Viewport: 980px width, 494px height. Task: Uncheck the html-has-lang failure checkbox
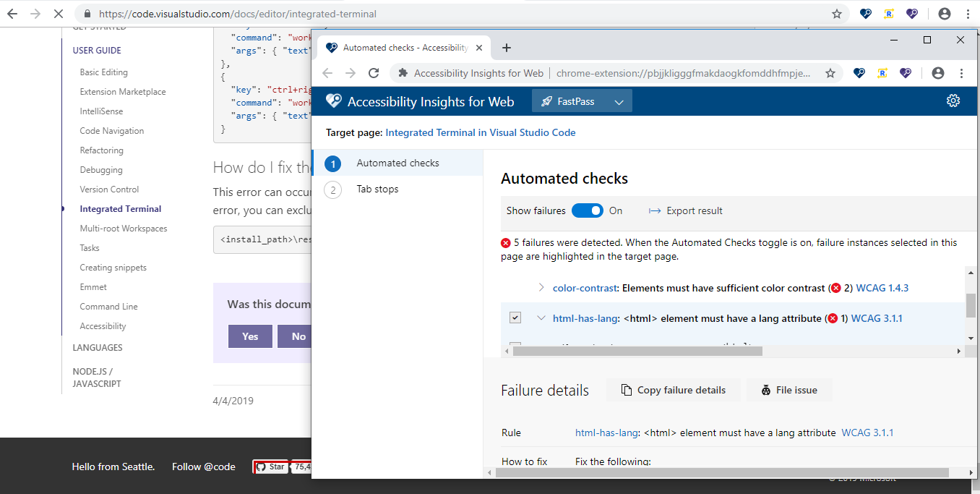515,318
